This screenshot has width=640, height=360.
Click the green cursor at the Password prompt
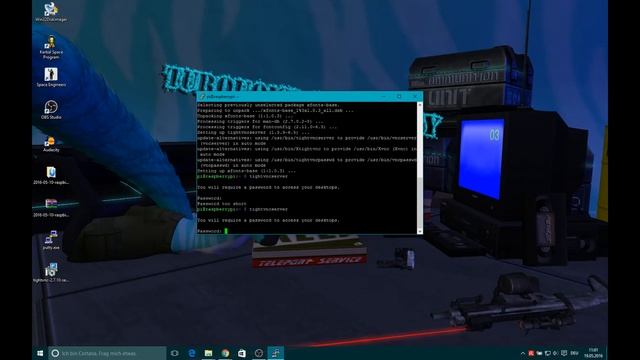coord(226,231)
